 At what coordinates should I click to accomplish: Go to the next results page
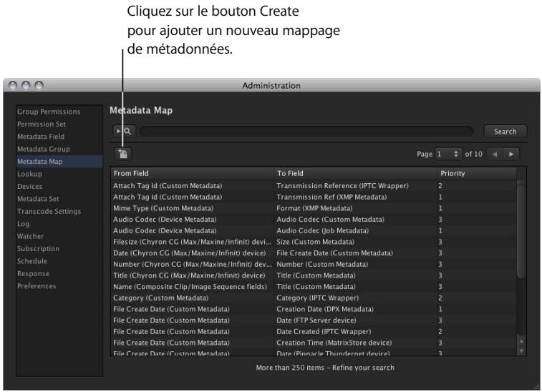[x=511, y=154]
